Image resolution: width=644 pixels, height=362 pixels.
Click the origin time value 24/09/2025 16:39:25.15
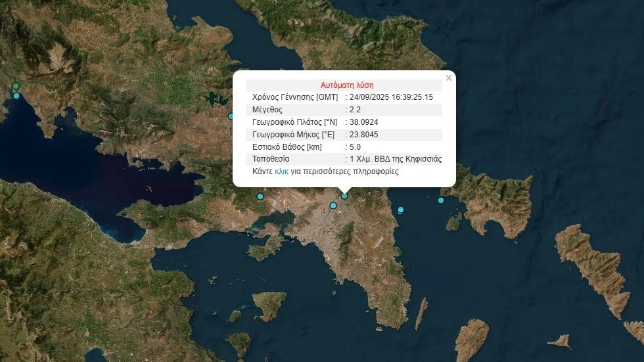tap(391, 97)
